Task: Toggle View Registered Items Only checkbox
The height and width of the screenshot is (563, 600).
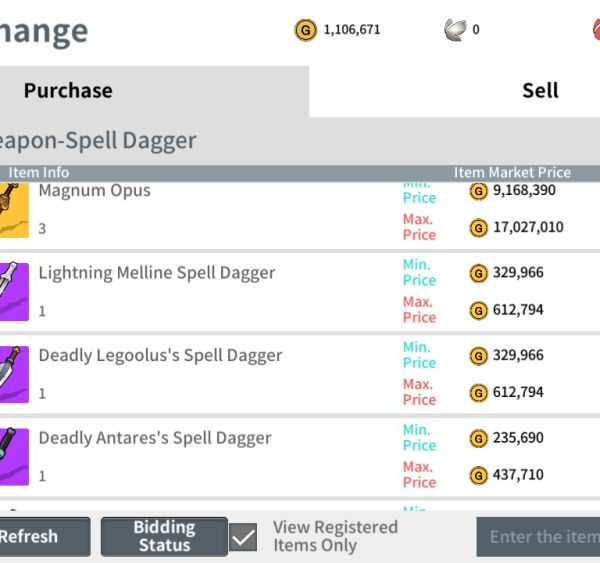Action: coord(243,537)
